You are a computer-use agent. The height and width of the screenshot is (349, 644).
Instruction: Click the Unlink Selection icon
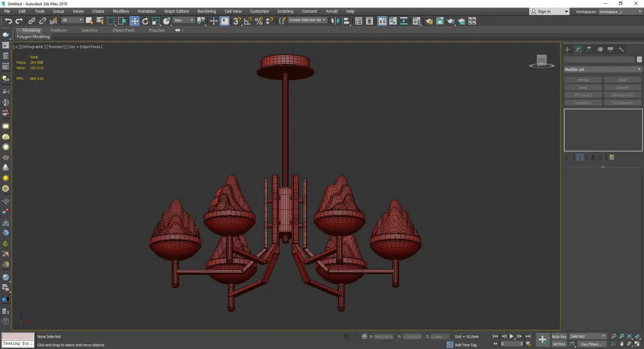pos(42,21)
